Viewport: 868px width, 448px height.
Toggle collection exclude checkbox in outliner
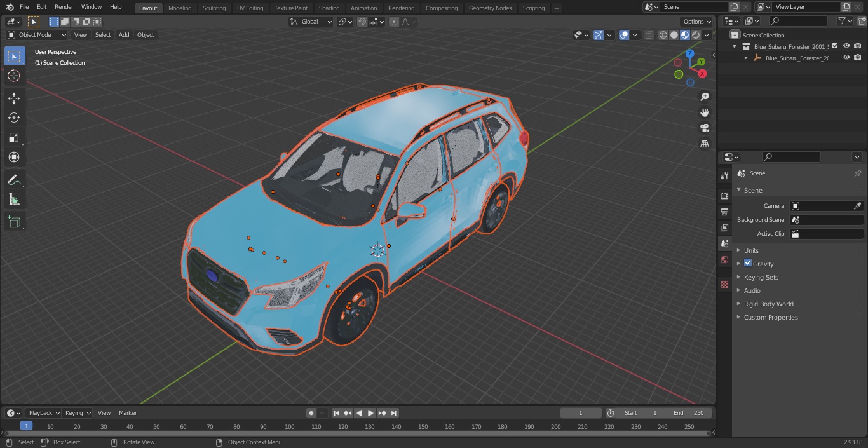tap(835, 46)
